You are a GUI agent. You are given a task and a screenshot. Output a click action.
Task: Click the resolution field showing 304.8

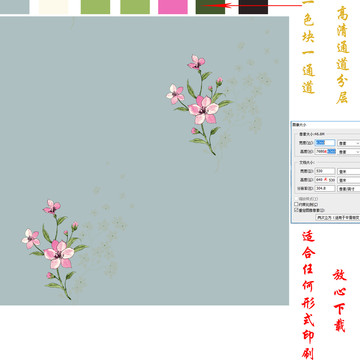[x=325, y=188]
